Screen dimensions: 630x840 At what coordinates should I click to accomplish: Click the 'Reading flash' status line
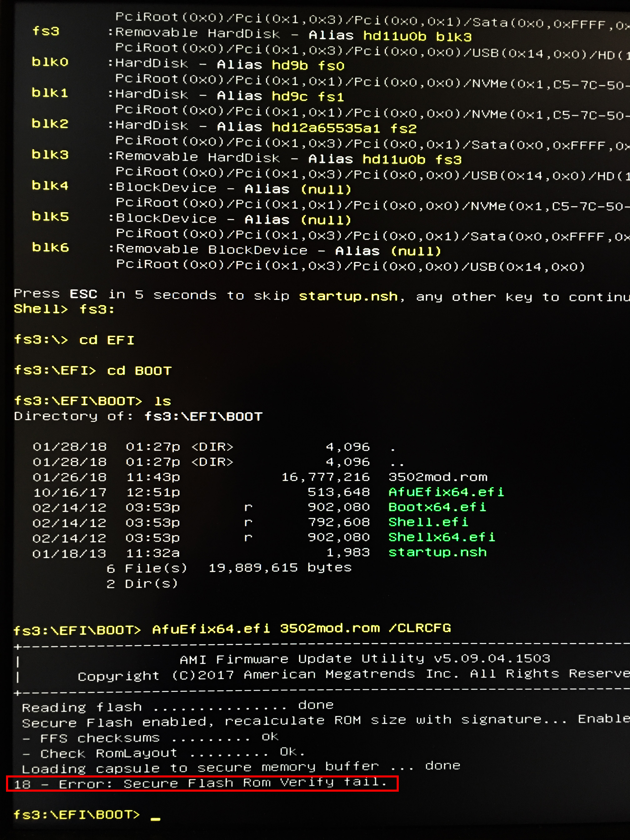[82, 707]
